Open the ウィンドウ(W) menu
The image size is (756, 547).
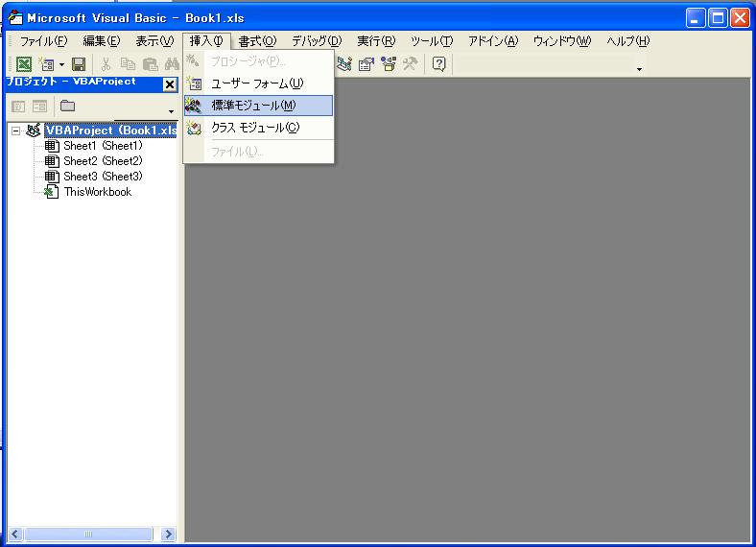click(x=562, y=41)
